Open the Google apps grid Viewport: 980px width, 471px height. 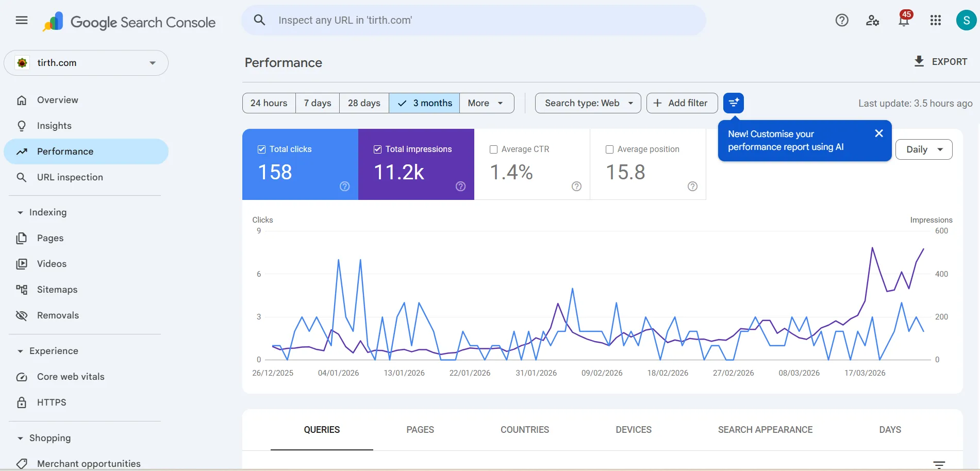(935, 21)
